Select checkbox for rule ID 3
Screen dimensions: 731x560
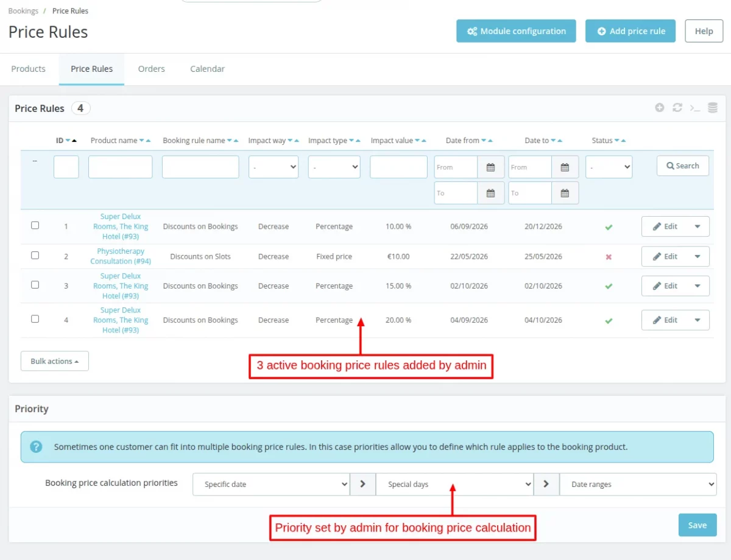pos(35,284)
